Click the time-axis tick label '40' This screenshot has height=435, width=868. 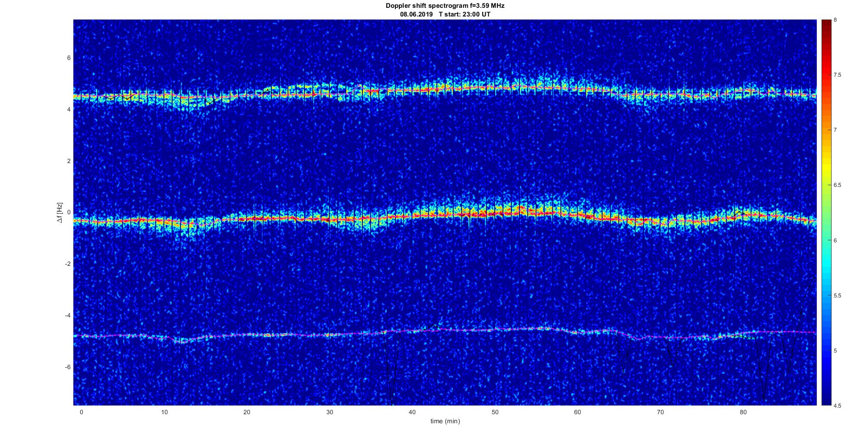point(412,412)
